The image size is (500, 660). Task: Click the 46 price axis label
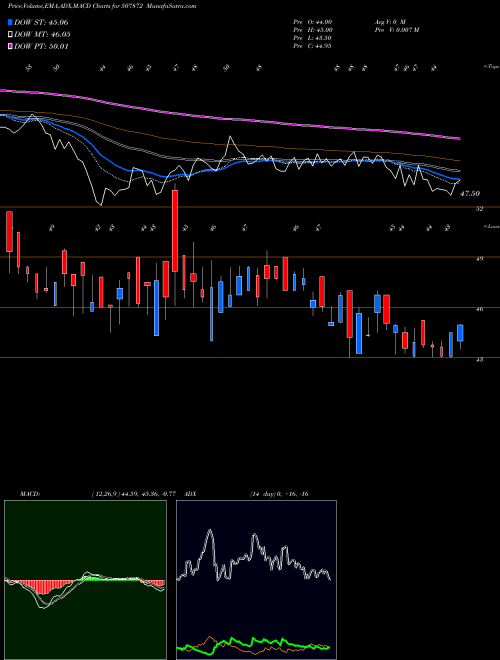pos(479,309)
